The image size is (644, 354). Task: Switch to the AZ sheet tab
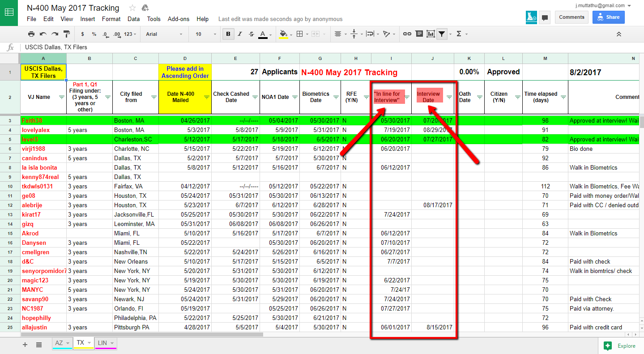62,343
